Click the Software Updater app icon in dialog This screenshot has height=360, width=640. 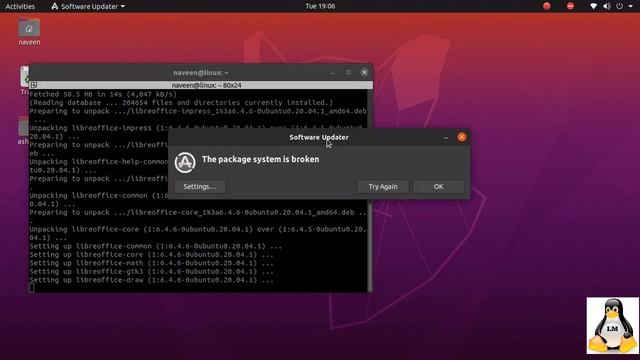185,162
